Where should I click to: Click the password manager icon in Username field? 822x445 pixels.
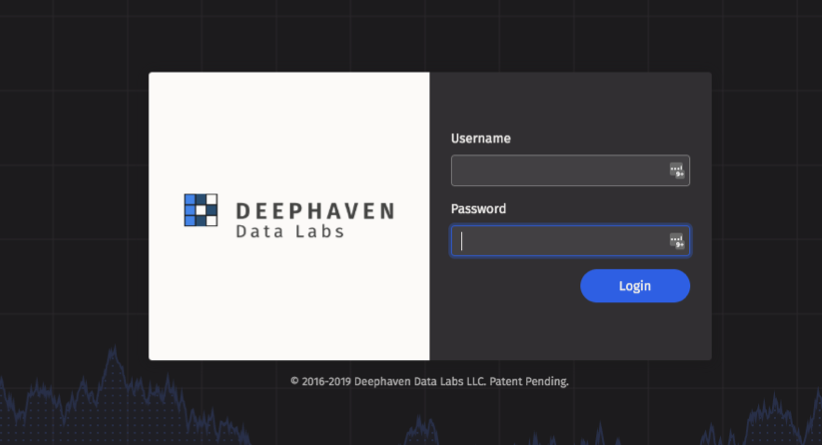(x=677, y=171)
